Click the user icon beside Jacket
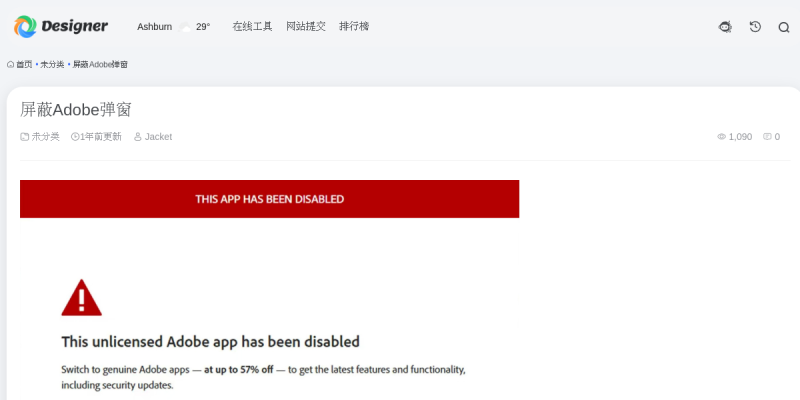Screen dimensions: 800x400 point(138,137)
